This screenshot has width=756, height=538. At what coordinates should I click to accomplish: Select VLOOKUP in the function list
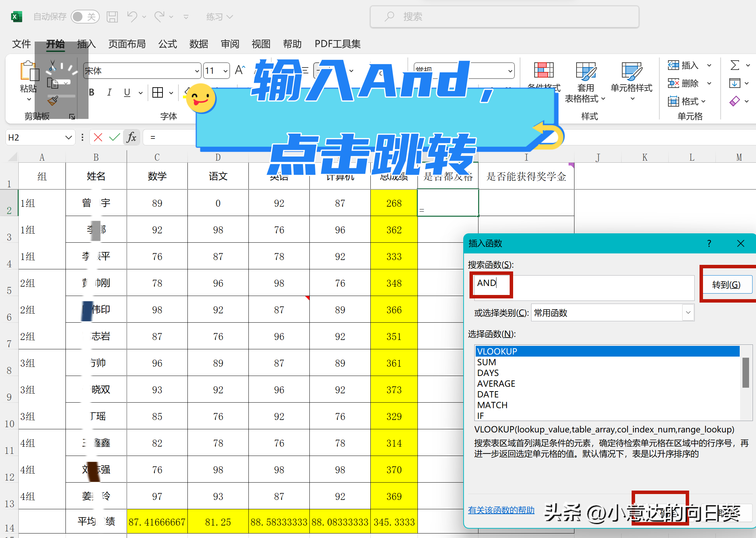point(607,351)
